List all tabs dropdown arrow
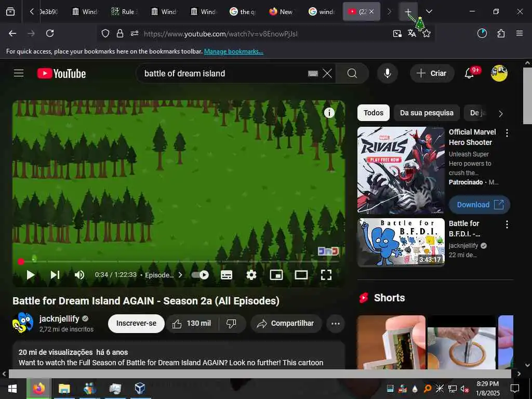The height and width of the screenshot is (399, 532). coord(429,11)
